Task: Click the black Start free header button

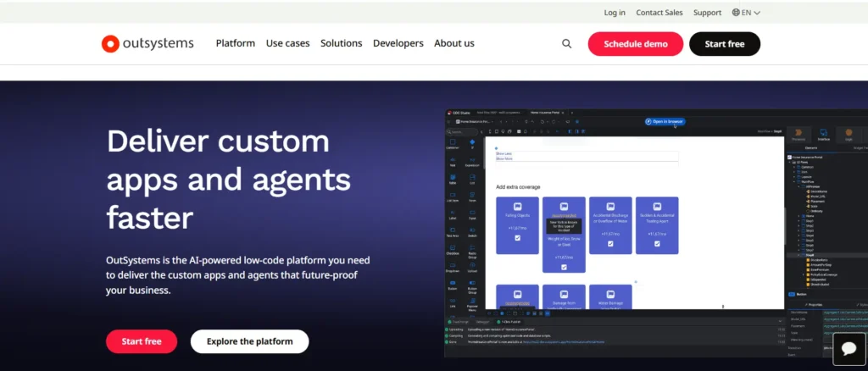Action: 725,44
